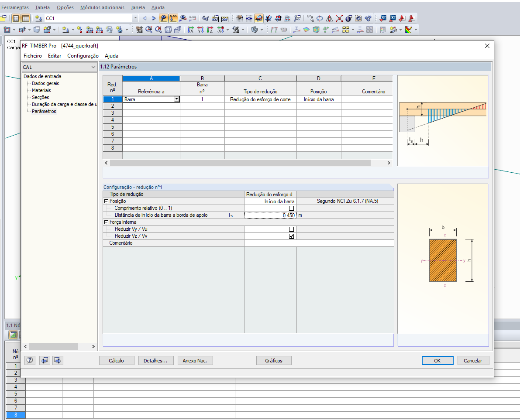
Task: Click the Cancelar button
Action: [473, 360]
